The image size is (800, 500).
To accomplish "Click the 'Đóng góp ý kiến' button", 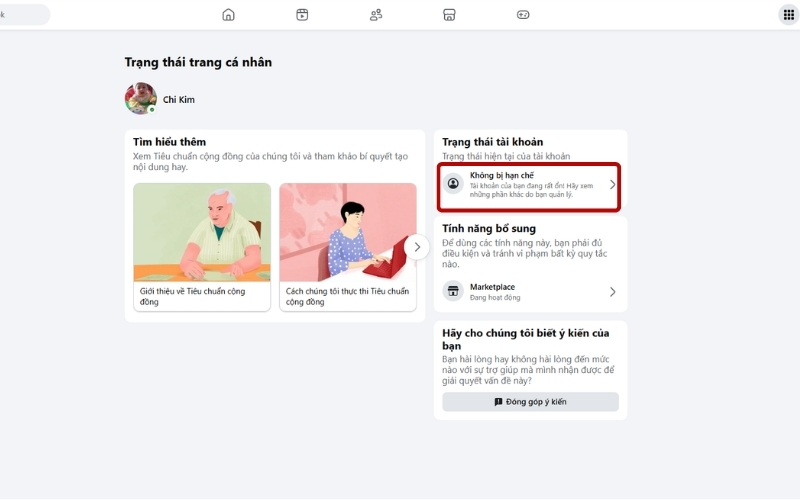I will click(531, 402).
